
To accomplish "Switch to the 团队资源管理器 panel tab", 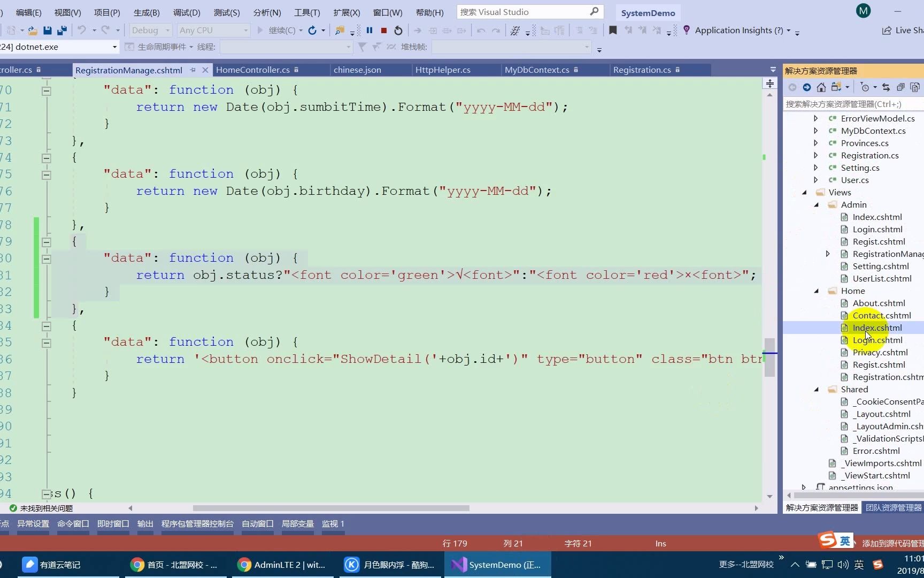I will coord(894,507).
